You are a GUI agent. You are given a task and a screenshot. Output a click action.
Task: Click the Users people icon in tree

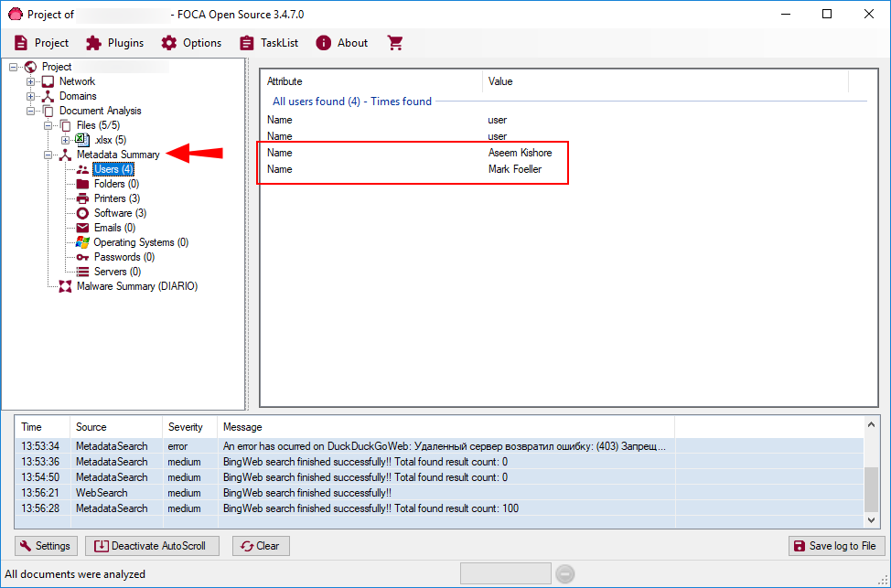pyautogui.click(x=83, y=169)
